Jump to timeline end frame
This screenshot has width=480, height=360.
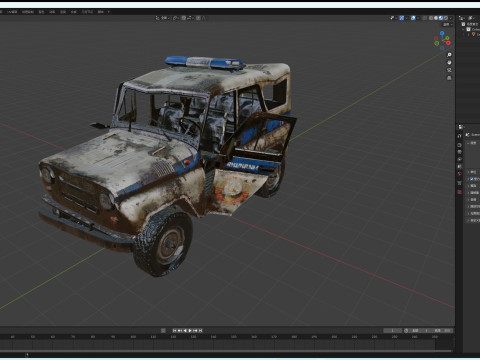click(x=200, y=331)
